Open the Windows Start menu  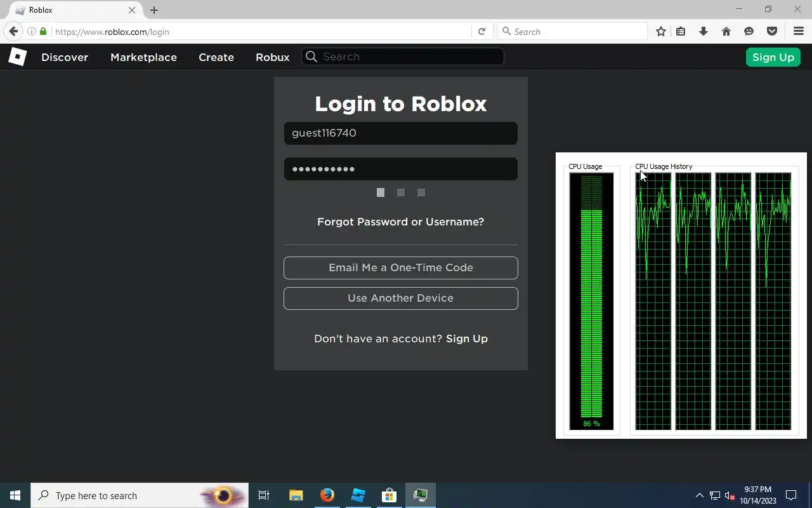coord(15,495)
